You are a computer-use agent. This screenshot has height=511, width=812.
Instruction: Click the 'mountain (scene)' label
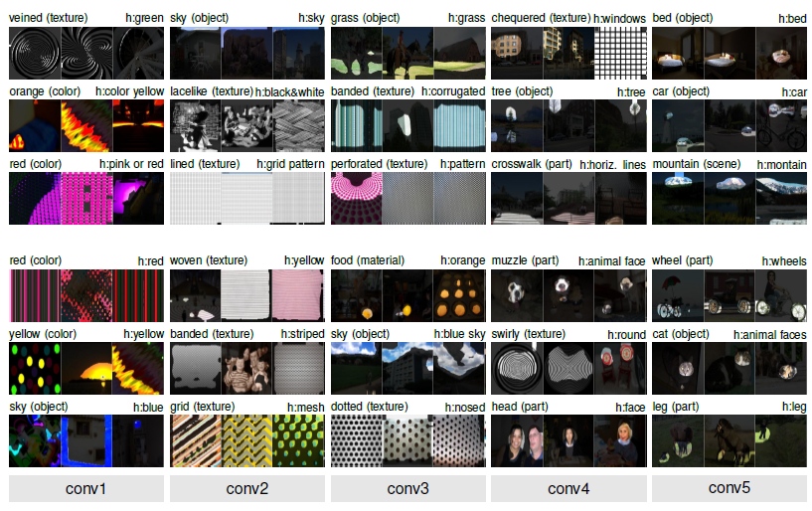point(697,164)
